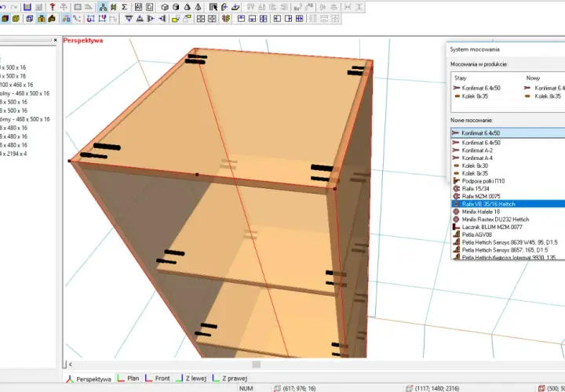The width and height of the screenshot is (565, 392).
Task: Select the 'órny - 468 x 500 x 16' part row
Action: point(25,119)
